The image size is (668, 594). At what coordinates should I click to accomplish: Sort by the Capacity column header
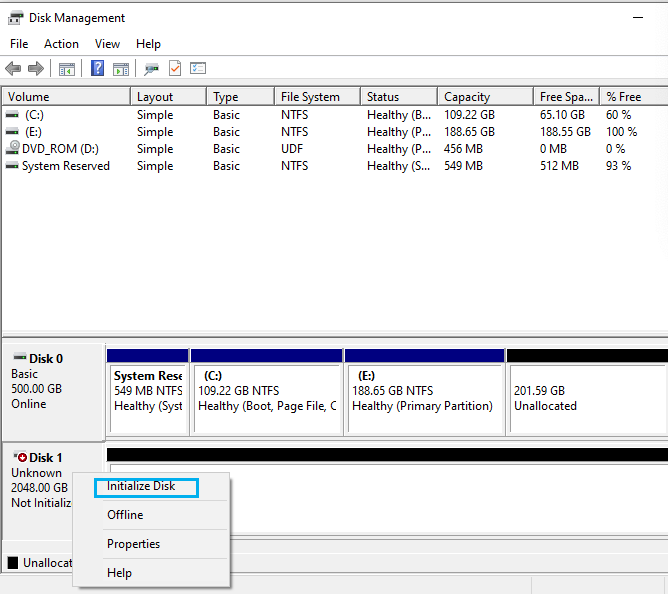[486, 97]
